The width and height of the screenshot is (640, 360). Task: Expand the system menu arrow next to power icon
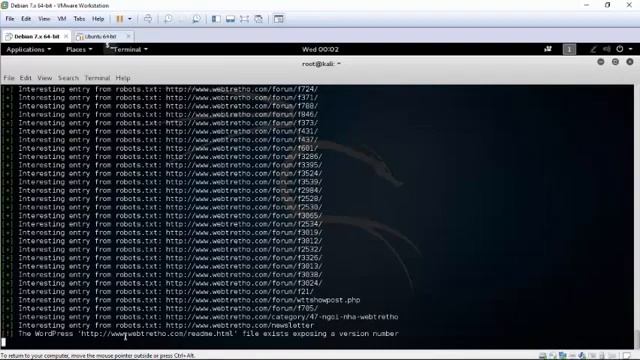tap(631, 49)
